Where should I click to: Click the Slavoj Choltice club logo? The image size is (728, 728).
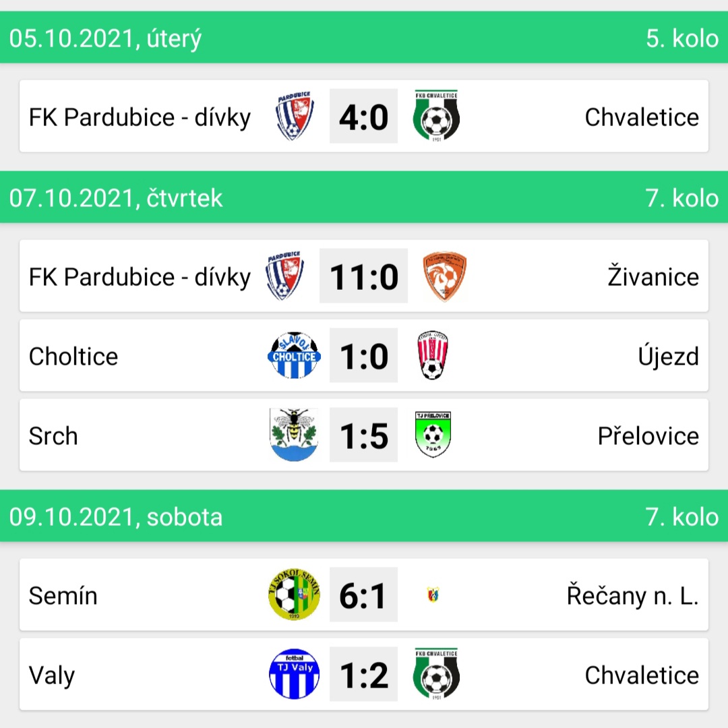pos(295,356)
